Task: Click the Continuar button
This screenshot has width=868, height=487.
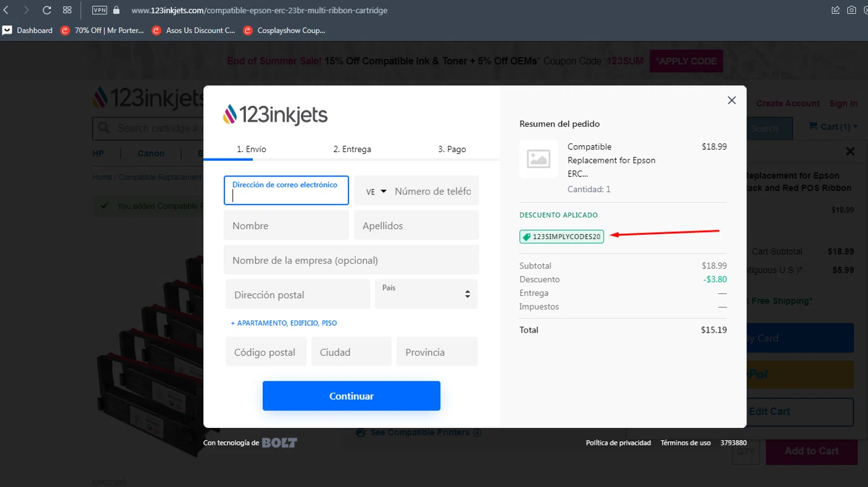Action: click(x=351, y=396)
